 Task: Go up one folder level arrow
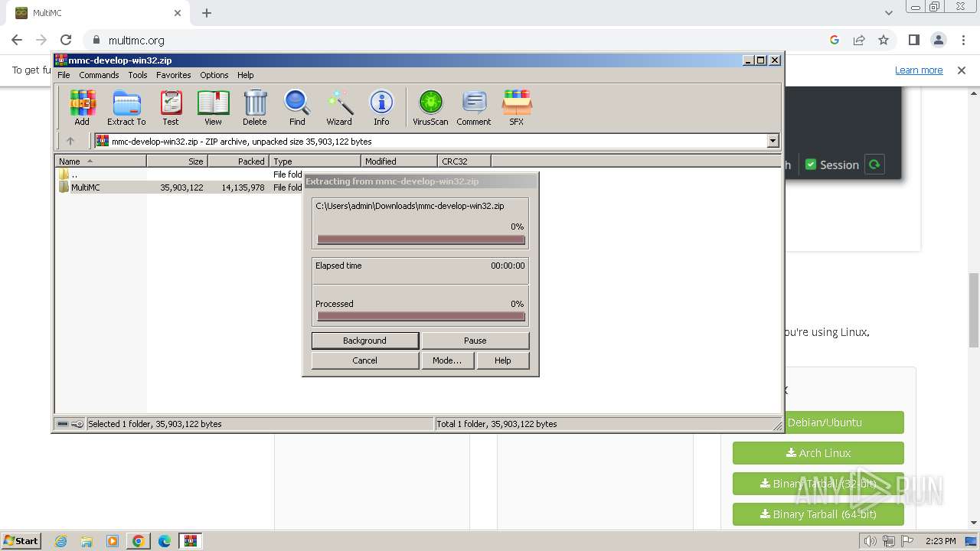[x=70, y=141]
